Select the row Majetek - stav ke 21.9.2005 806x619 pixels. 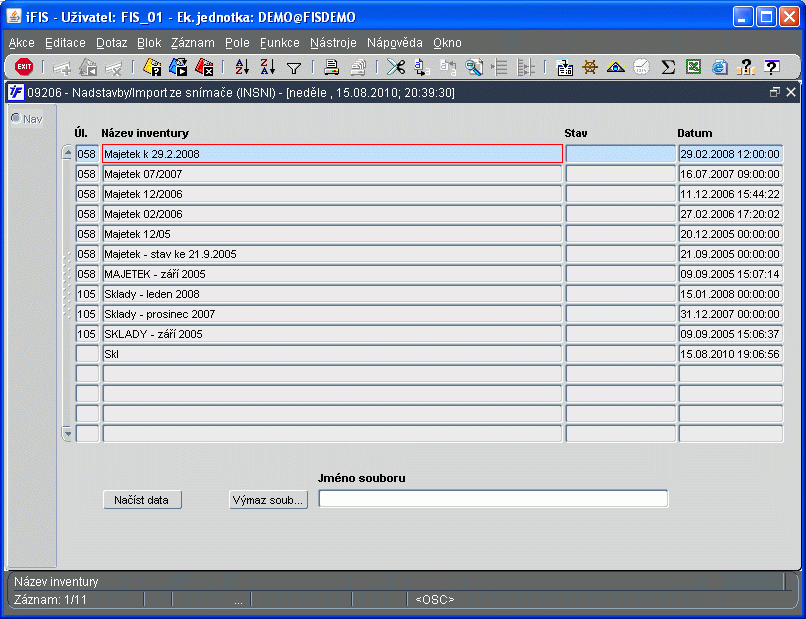332,254
